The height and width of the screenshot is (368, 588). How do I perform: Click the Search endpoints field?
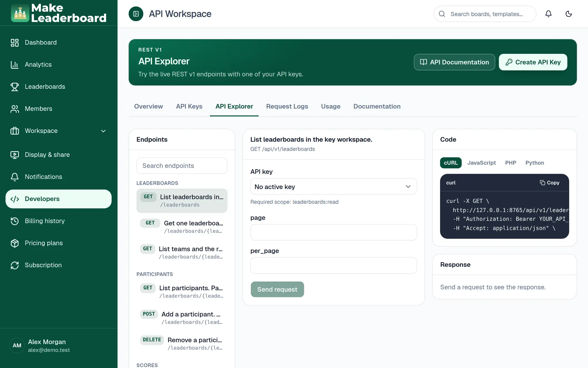[x=182, y=166]
